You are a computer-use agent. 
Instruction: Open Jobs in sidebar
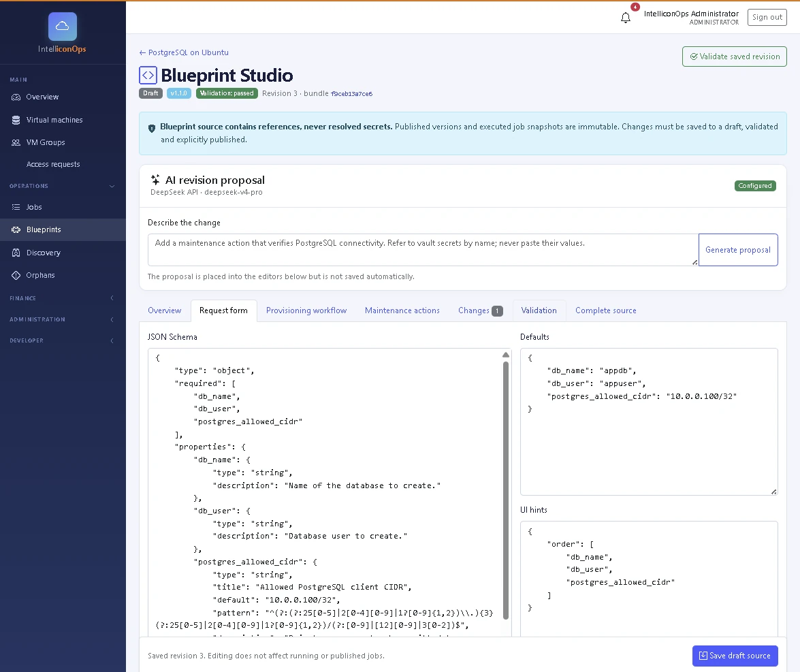[x=63, y=207]
